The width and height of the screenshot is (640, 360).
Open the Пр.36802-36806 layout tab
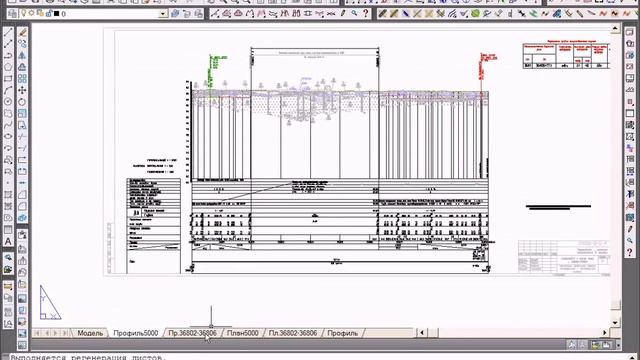click(x=193, y=333)
